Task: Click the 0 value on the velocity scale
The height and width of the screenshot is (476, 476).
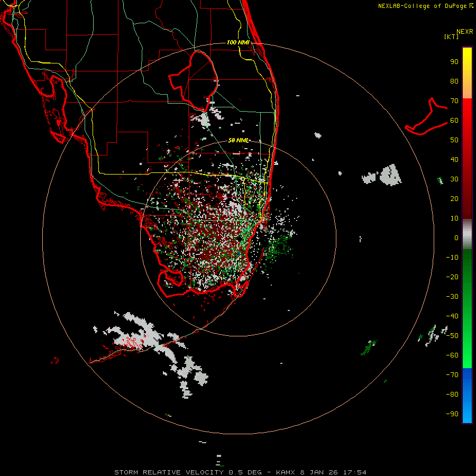Action: [456, 238]
